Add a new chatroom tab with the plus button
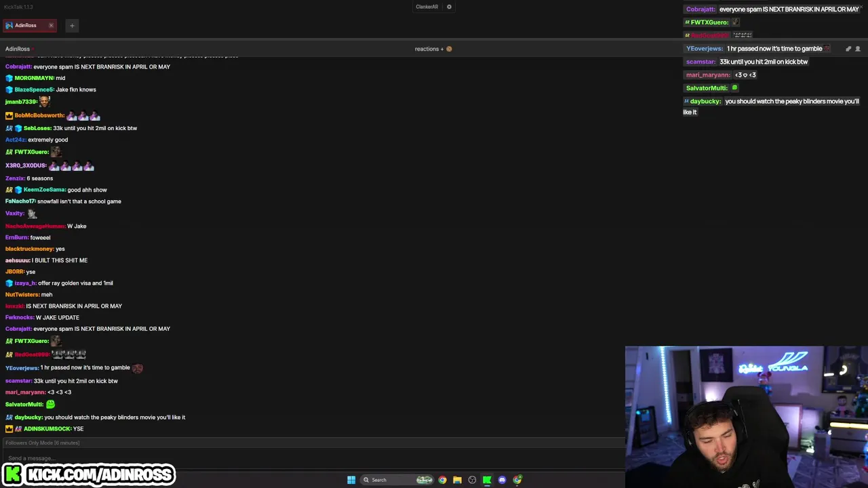This screenshot has height=488, width=868. point(72,26)
